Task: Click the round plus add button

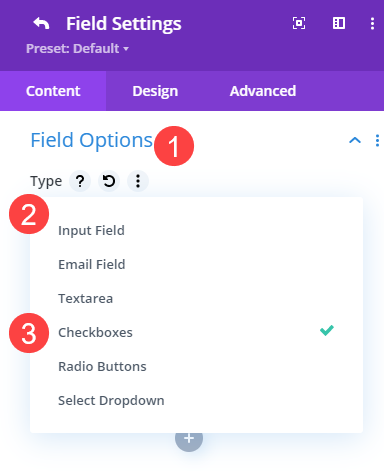Action: pos(189,438)
